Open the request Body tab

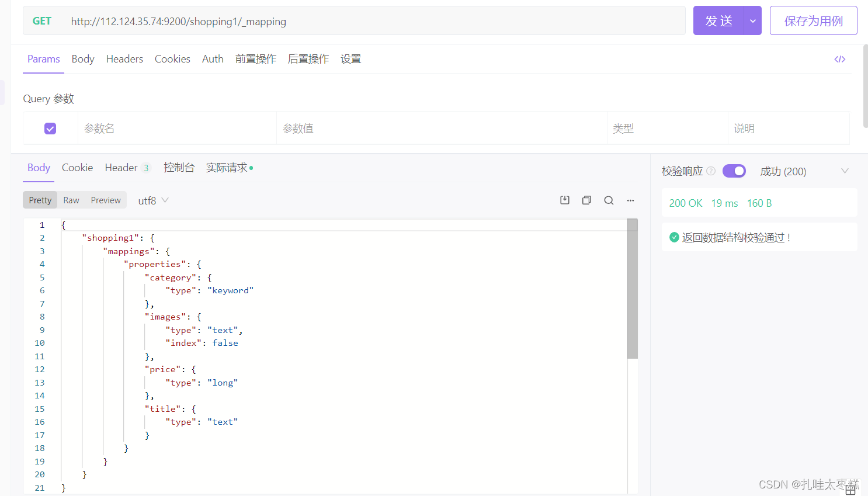[83, 59]
